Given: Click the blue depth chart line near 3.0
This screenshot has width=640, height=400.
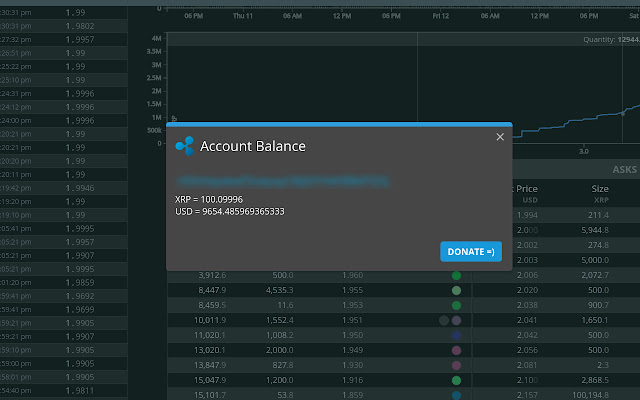Looking at the screenshot, I should point(584,120).
